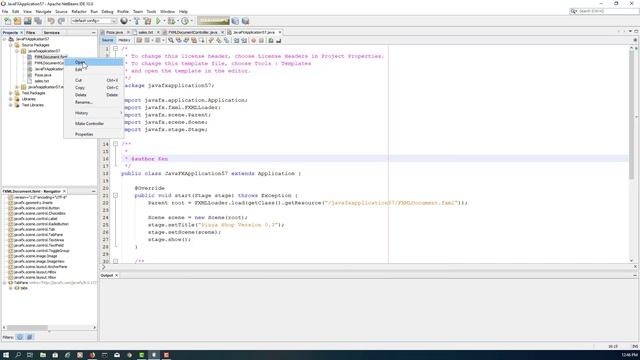Image resolution: width=640 pixels, height=360 pixels.
Task: Choose Copy from the context menu
Action: (93, 88)
